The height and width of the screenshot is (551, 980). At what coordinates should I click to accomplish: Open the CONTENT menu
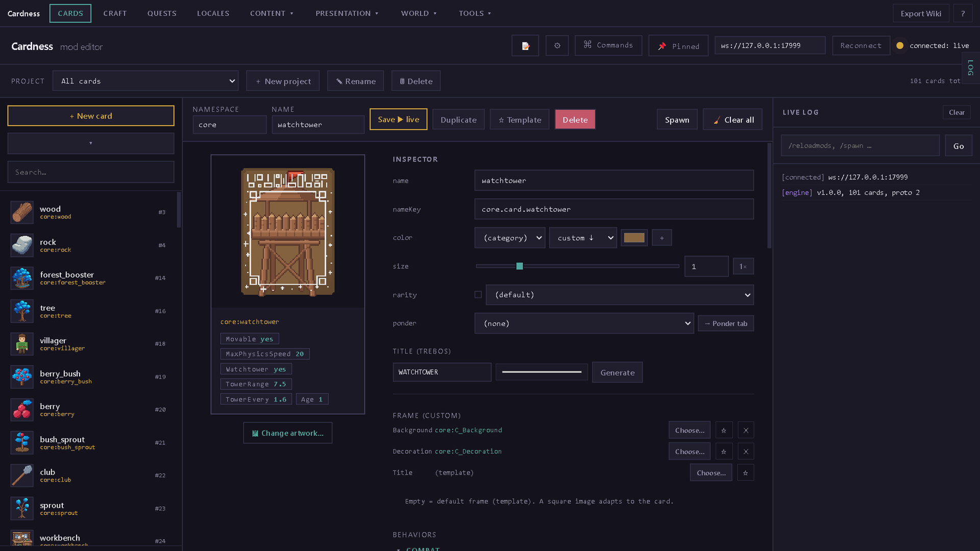(x=272, y=13)
